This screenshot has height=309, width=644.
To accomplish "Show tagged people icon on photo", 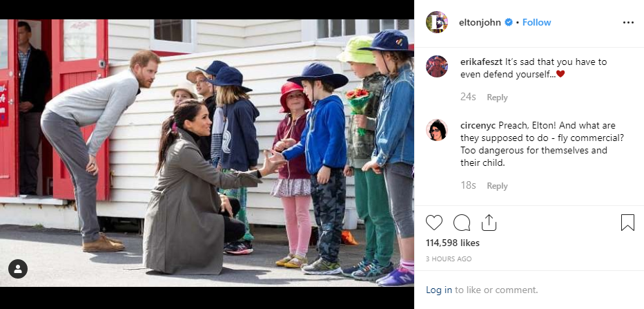I will coord(18,269).
